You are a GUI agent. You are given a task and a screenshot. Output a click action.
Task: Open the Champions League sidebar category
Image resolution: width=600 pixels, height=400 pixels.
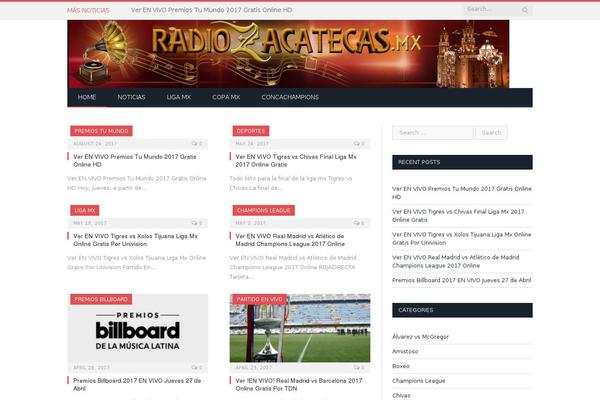pyautogui.click(x=419, y=381)
